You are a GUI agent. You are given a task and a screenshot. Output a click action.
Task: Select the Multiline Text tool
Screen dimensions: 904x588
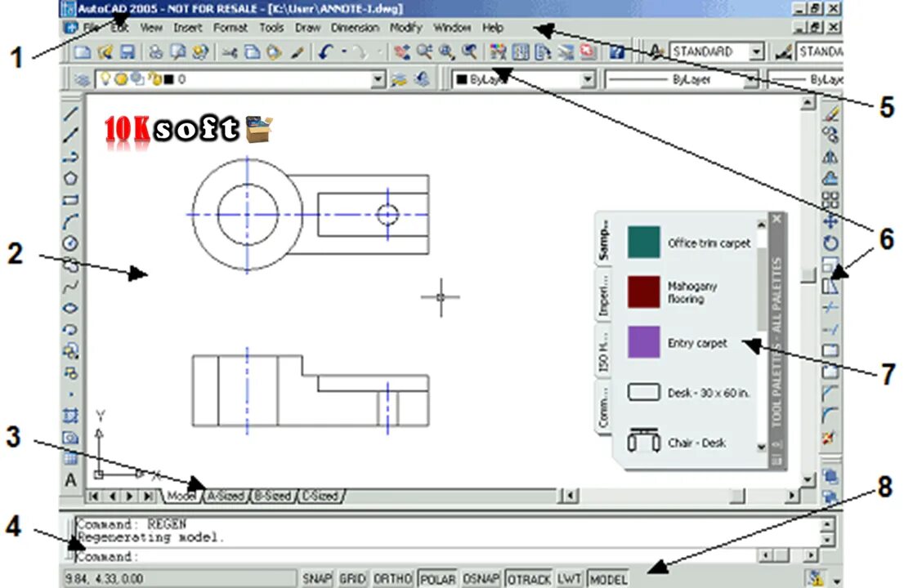[70, 479]
